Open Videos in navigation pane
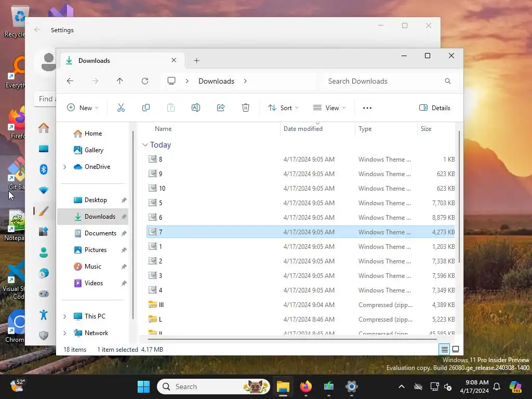532x399 pixels. [x=88, y=283]
